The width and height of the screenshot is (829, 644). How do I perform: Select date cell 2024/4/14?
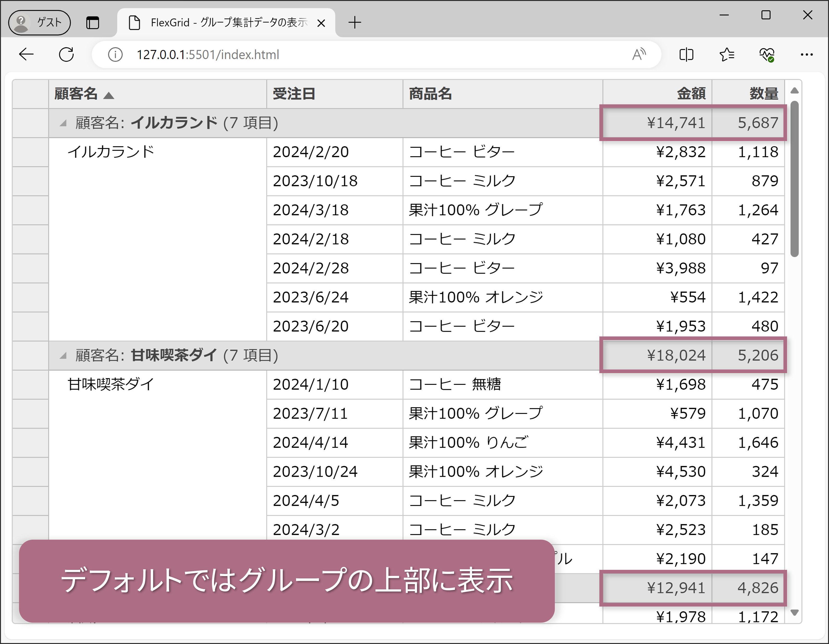(x=335, y=443)
